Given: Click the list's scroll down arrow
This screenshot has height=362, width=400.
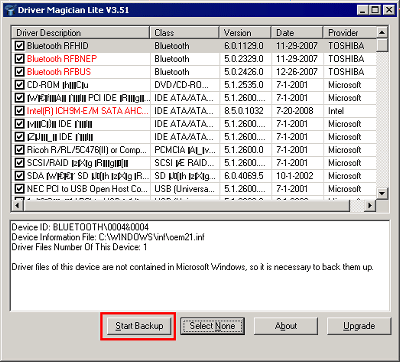Looking at the screenshot, I should 382,193.
